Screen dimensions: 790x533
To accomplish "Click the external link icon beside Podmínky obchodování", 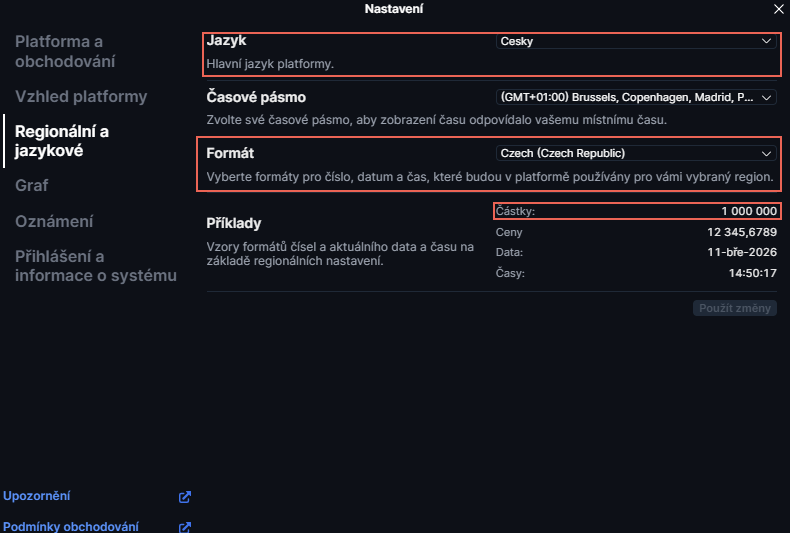I will point(184,527).
